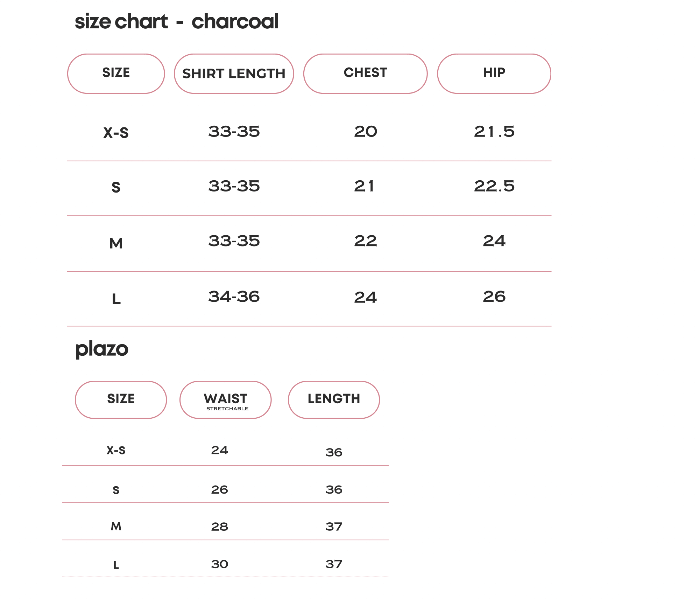Select chest value 20 for X-S
The height and width of the screenshot is (606, 700).
click(x=366, y=132)
